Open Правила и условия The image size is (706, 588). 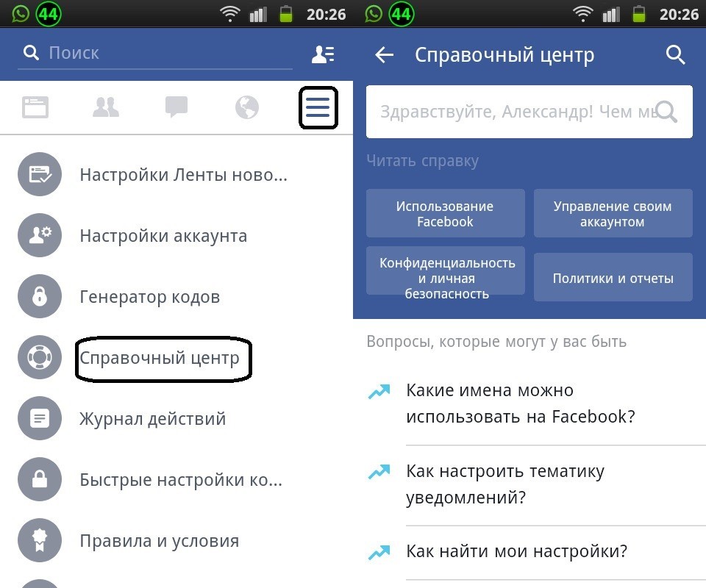click(x=160, y=541)
